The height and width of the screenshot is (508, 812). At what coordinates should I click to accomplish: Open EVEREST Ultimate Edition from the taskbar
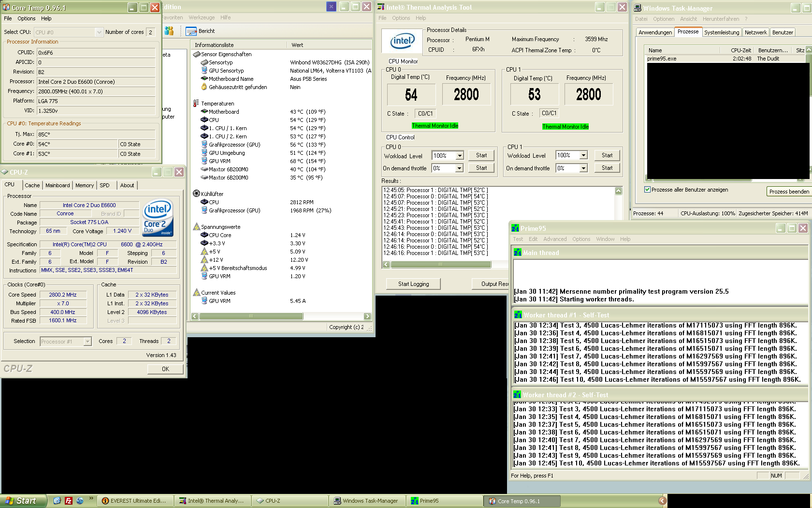(134, 501)
